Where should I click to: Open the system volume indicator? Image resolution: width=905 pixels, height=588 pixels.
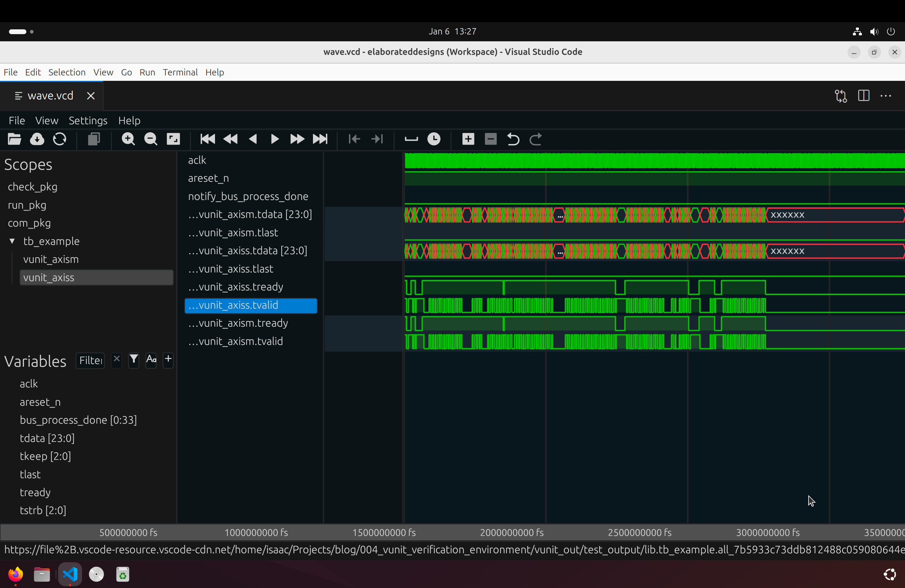tap(874, 31)
